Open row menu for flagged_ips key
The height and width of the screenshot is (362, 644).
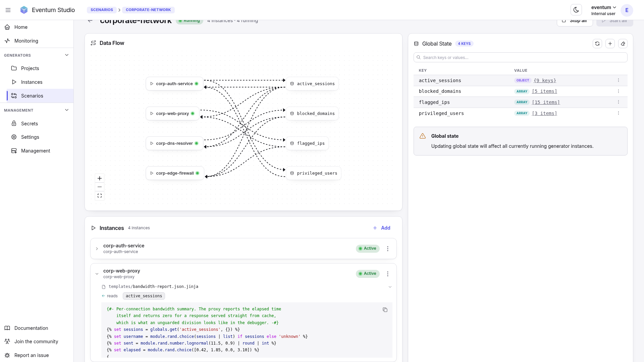pos(619,102)
